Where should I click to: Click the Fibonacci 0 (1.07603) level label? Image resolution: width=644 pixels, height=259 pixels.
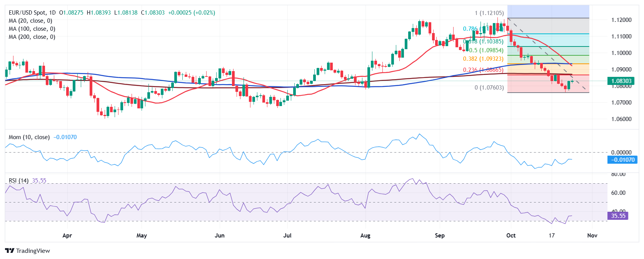click(489, 88)
